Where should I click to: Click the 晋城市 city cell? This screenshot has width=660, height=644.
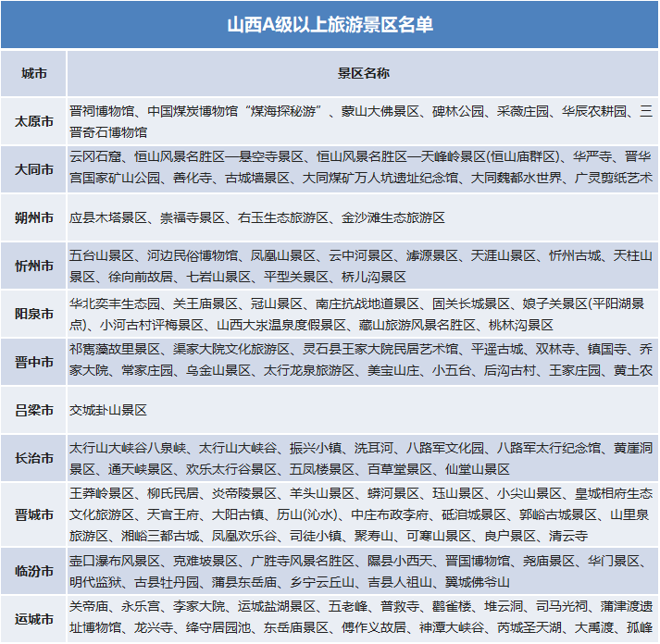coord(34,515)
